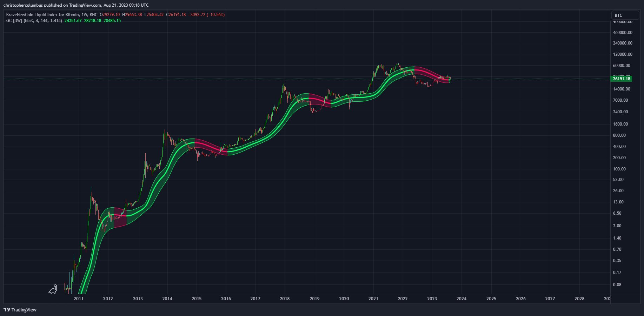Image resolution: width=644 pixels, height=316 pixels.
Task: Click the 2015 label on time axis
Action: point(197,299)
